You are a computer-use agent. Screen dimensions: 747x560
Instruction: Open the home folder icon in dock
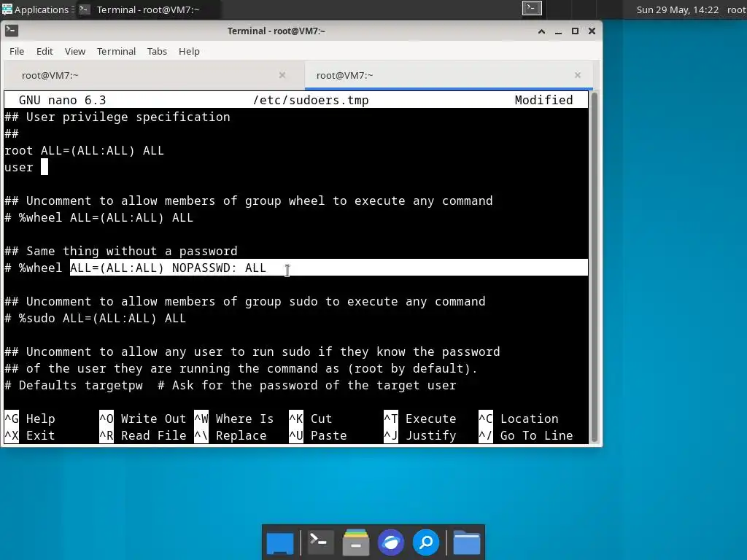[x=466, y=542]
